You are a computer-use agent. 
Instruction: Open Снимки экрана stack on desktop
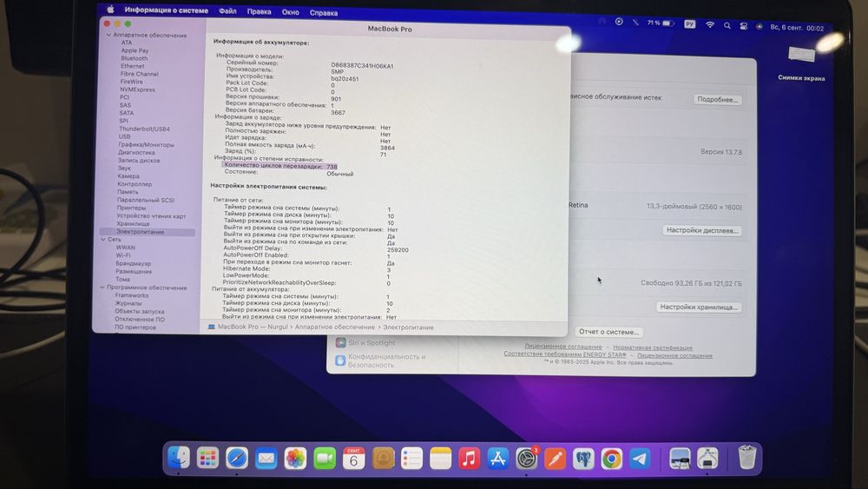coord(801,62)
